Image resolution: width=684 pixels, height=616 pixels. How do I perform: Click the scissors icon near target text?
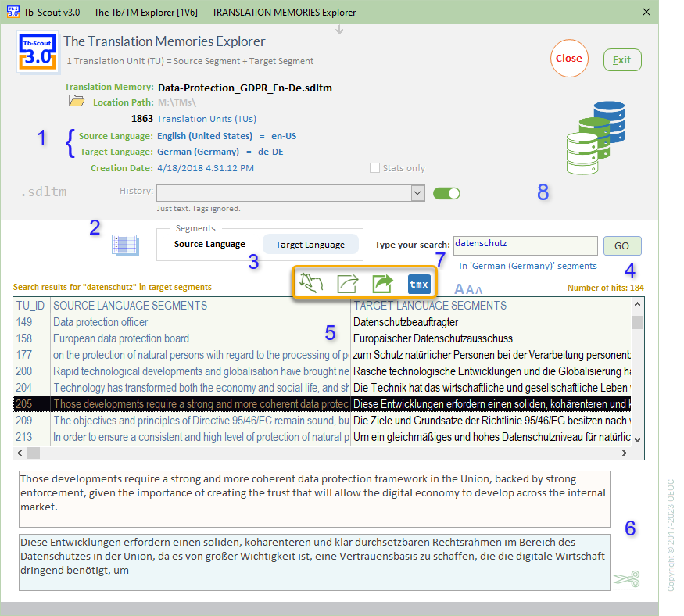point(625,579)
